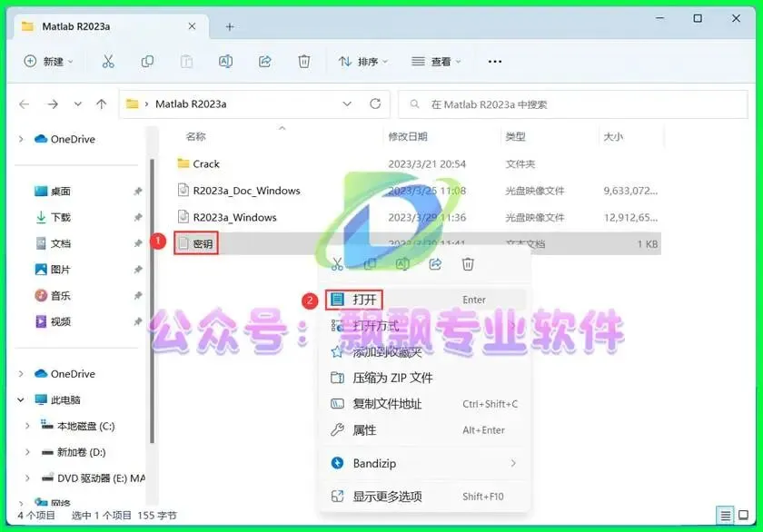Expand 本地磁盘 (C:) tree node
Viewport: 763px width, 532px height.
click(x=28, y=426)
